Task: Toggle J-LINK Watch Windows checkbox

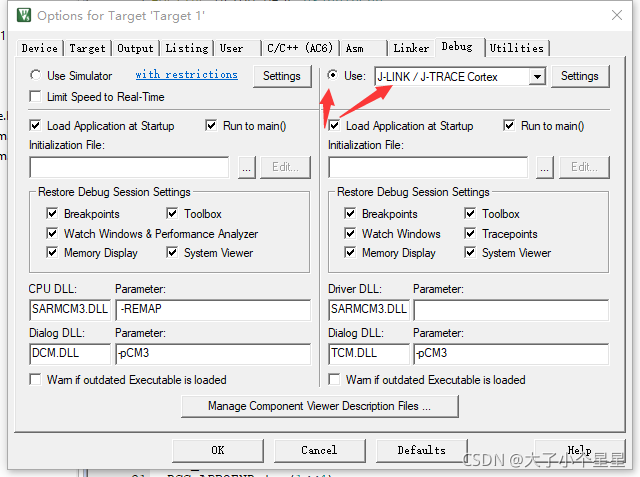Action: click(x=350, y=233)
